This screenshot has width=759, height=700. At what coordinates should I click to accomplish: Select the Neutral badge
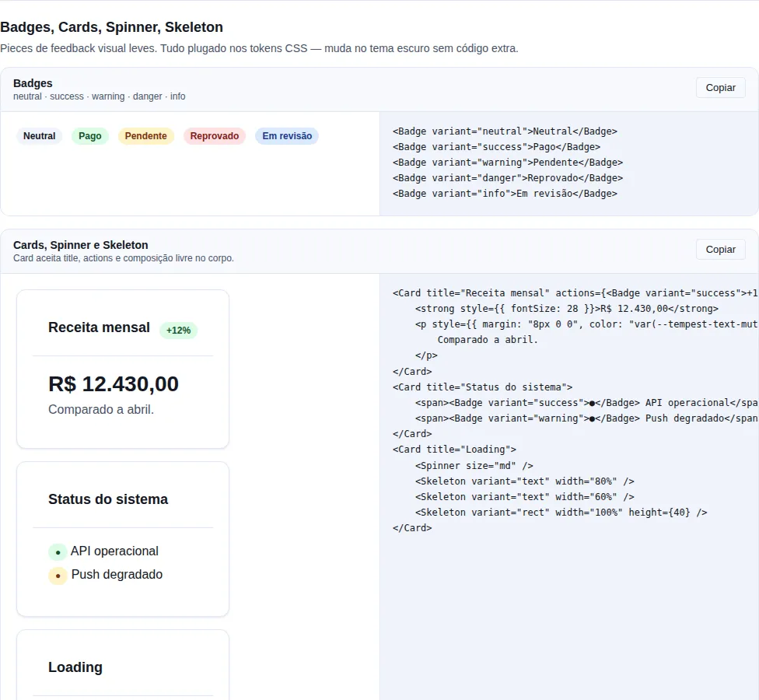(x=39, y=136)
